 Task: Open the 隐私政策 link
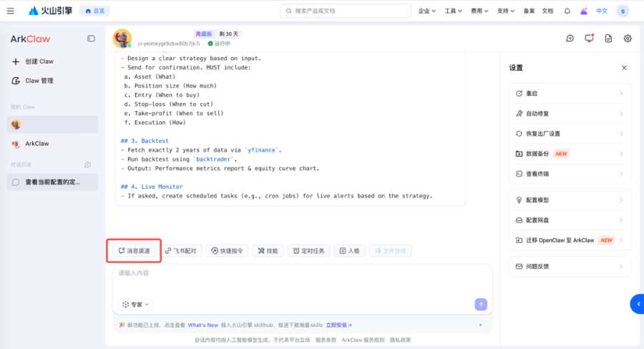[x=400, y=340]
